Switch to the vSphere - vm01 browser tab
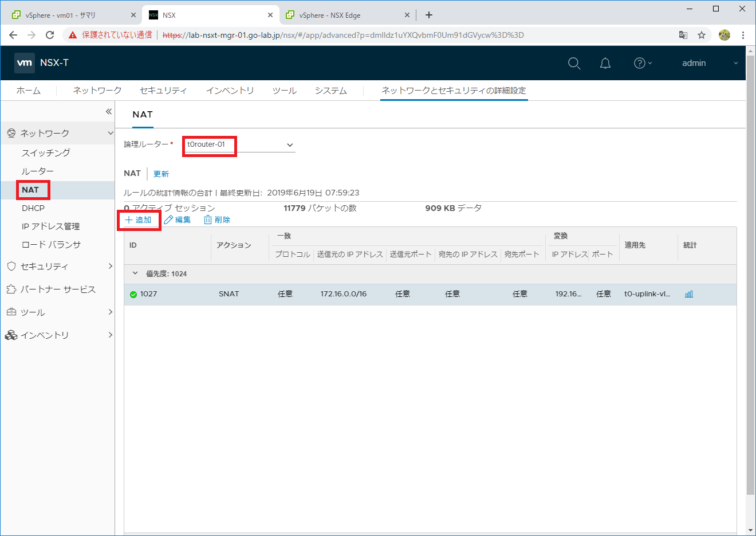This screenshot has width=756, height=536. tap(73, 15)
